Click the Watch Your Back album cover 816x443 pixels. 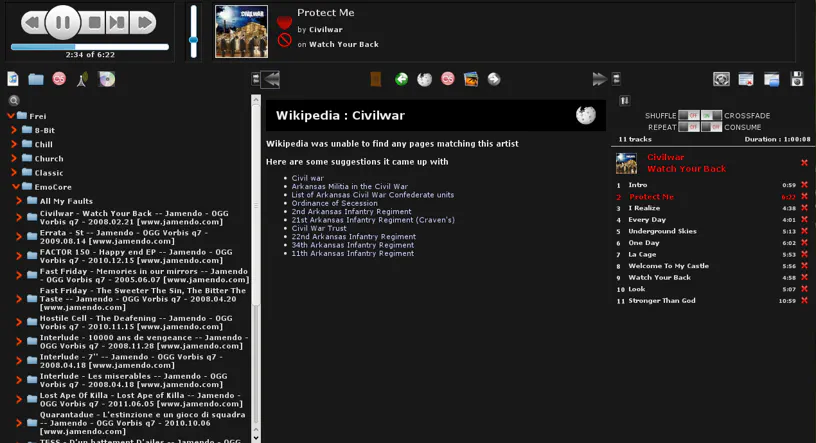(x=241, y=31)
